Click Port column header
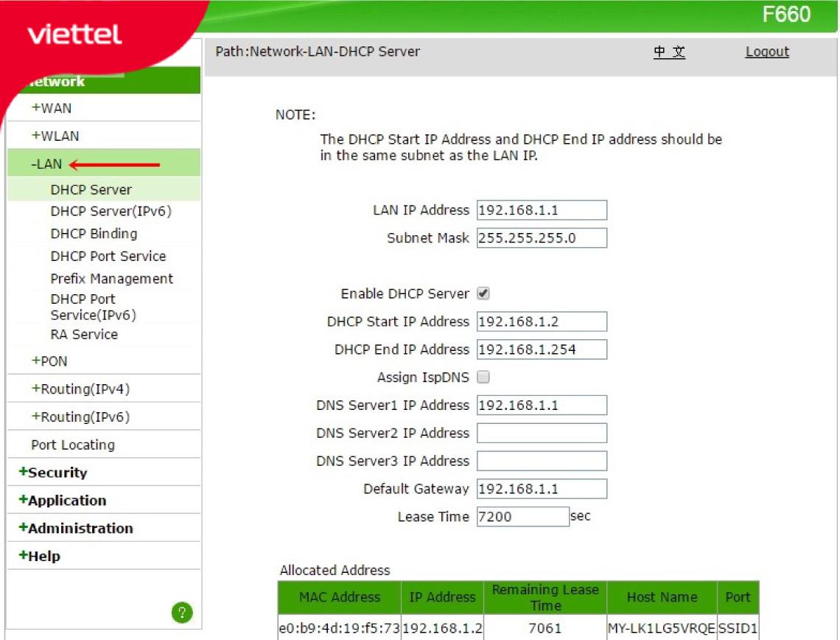This screenshot has width=840, height=640. click(738, 597)
